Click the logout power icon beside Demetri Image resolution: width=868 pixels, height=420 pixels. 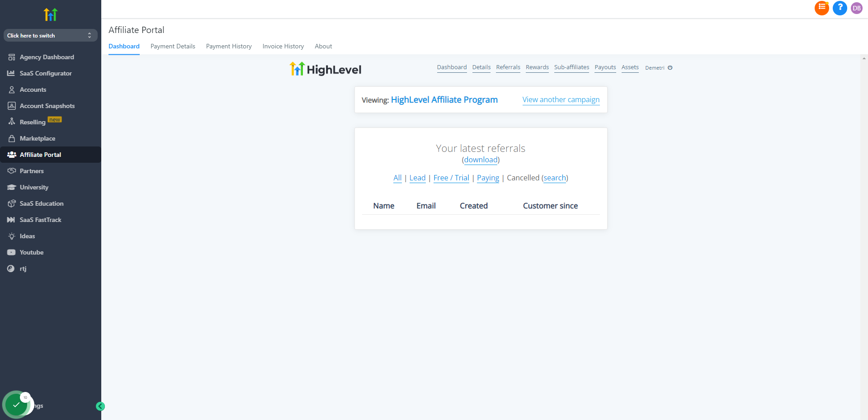coord(670,68)
